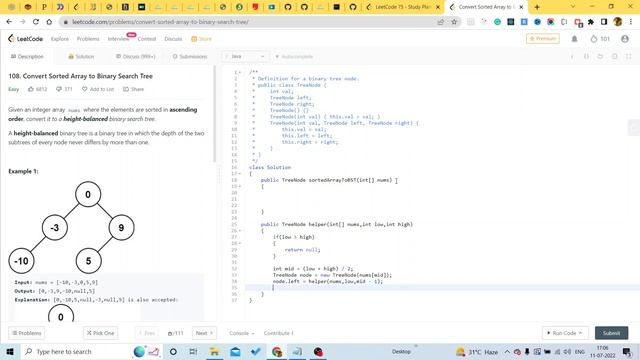Open the Windows Start menu
This screenshot has width=640, height=360.
(x=9, y=351)
